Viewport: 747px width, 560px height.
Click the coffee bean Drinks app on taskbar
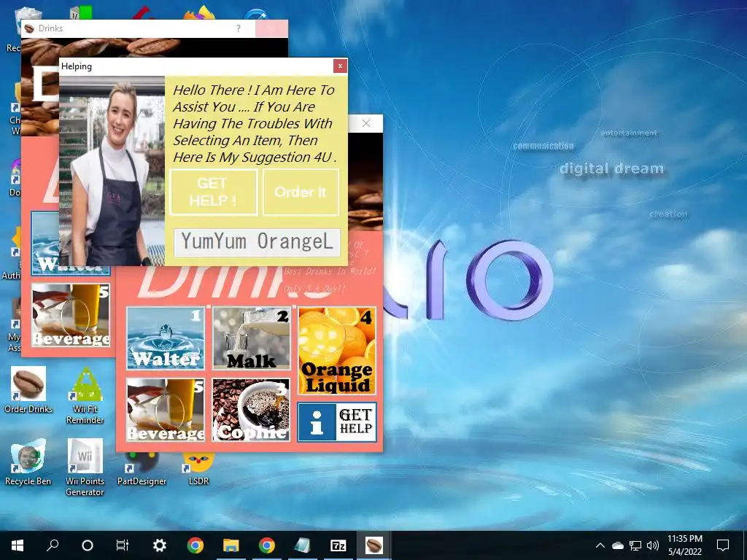(x=374, y=545)
